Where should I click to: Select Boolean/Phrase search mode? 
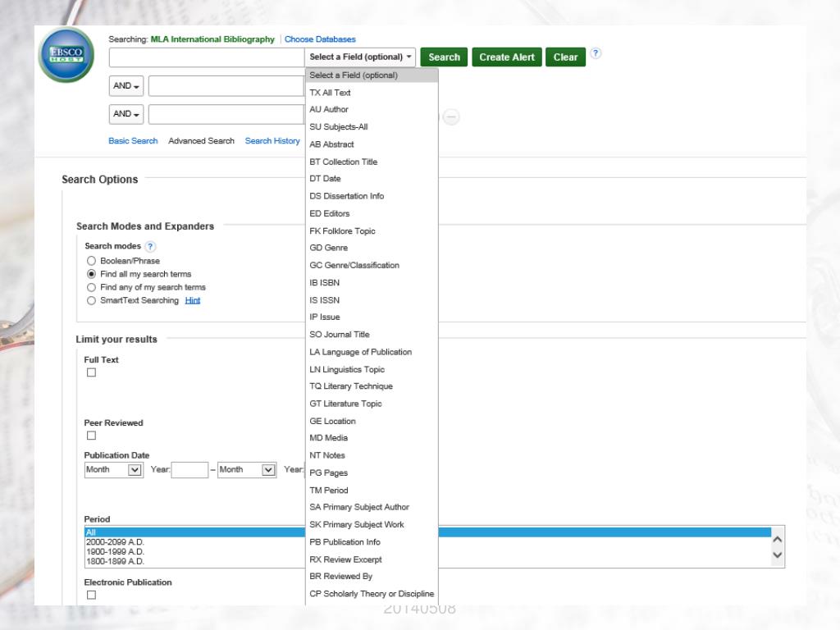92,261
